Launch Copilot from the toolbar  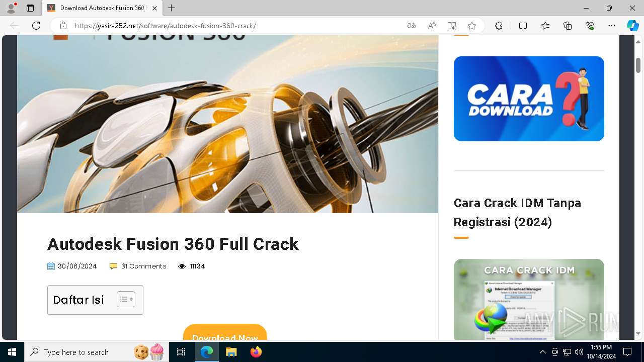click(x=632, y=26)
